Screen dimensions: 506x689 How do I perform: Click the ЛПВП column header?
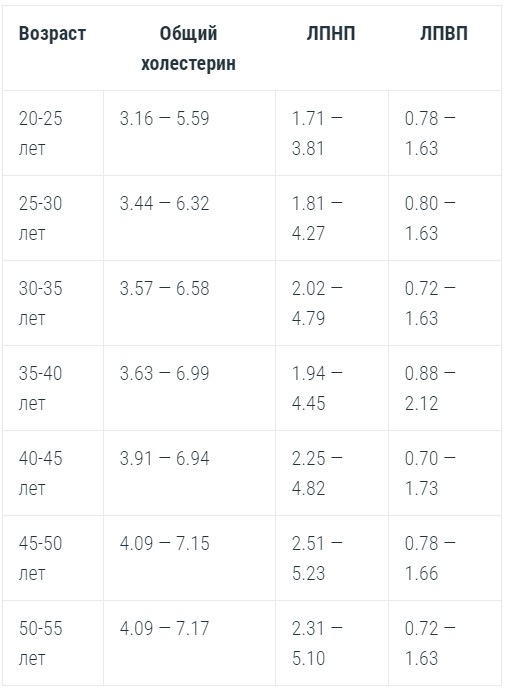coord(444,33)
